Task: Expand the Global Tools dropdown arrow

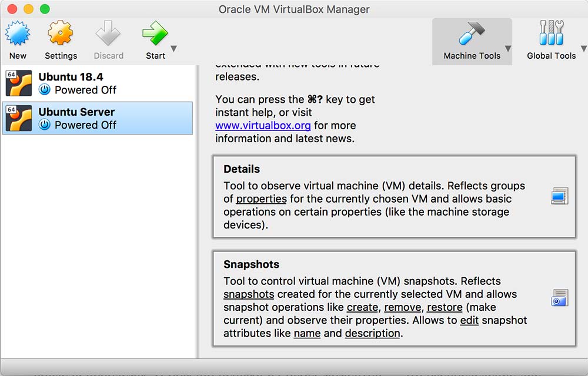Action: (x=583, y=49)
